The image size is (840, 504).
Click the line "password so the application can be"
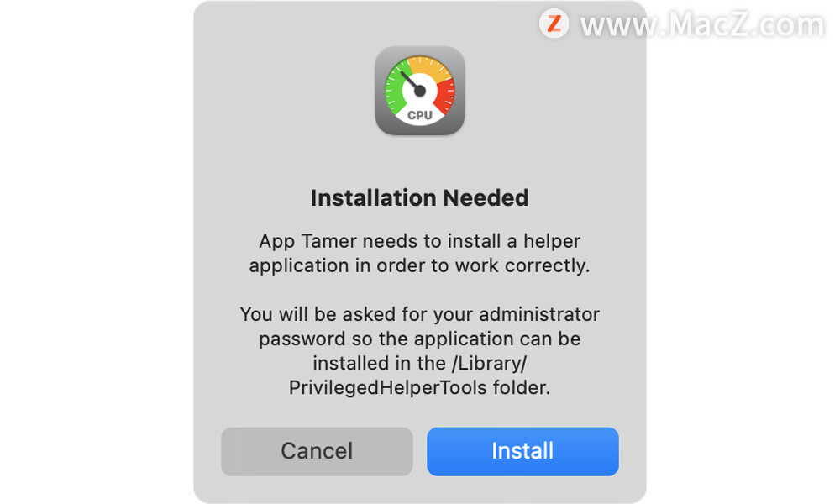(x=419, y=339)
